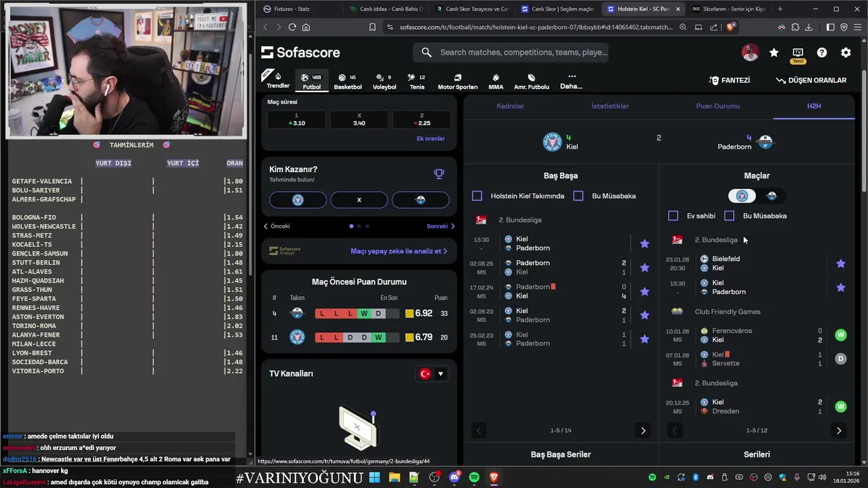
Task: Open Windows Start menu
Action: (374, 477)
